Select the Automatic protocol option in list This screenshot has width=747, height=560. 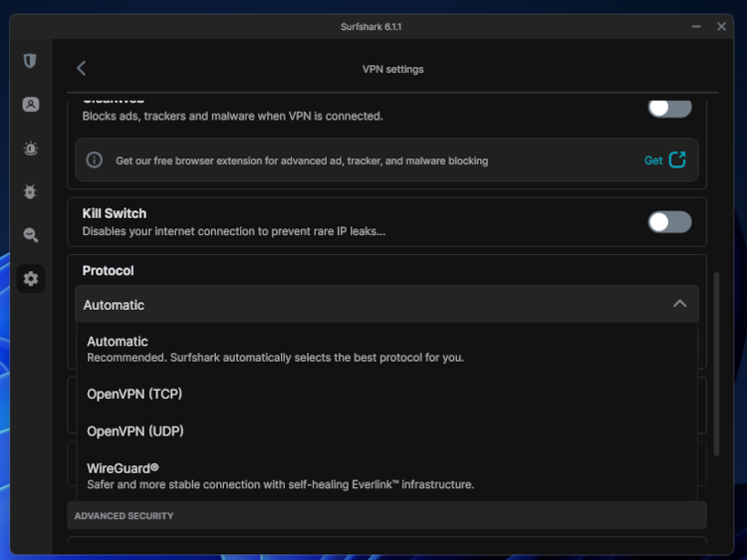(x=386, y=349)
